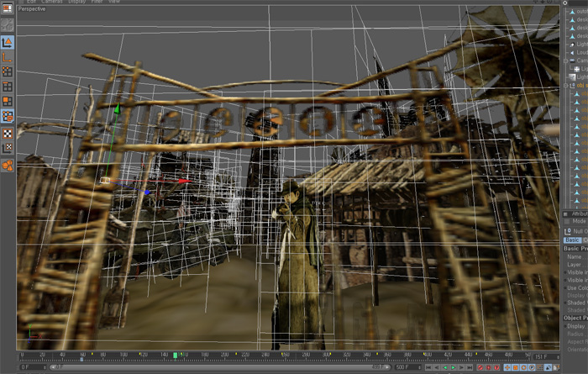The height and width of the screenshot is (374, 588).
Task: Click the 151 F current frame field
Action: [547, 357]
